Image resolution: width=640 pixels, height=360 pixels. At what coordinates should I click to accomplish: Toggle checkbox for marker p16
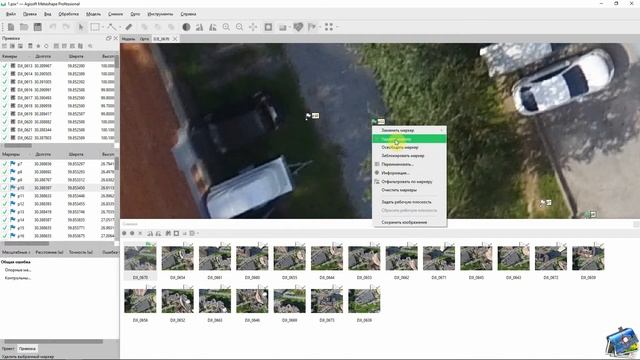pyautogui.click(x=5, y=236)
